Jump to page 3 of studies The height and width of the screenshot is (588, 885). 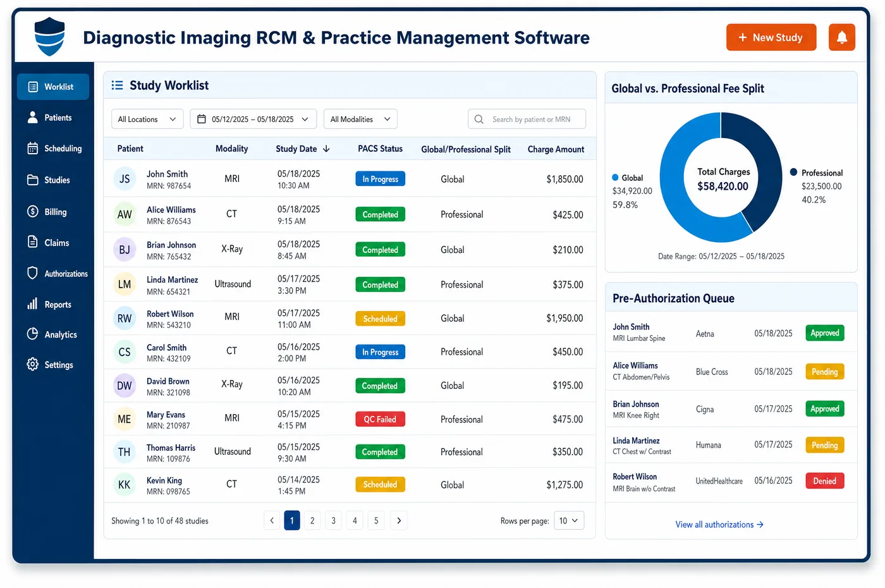coord(334,520)
